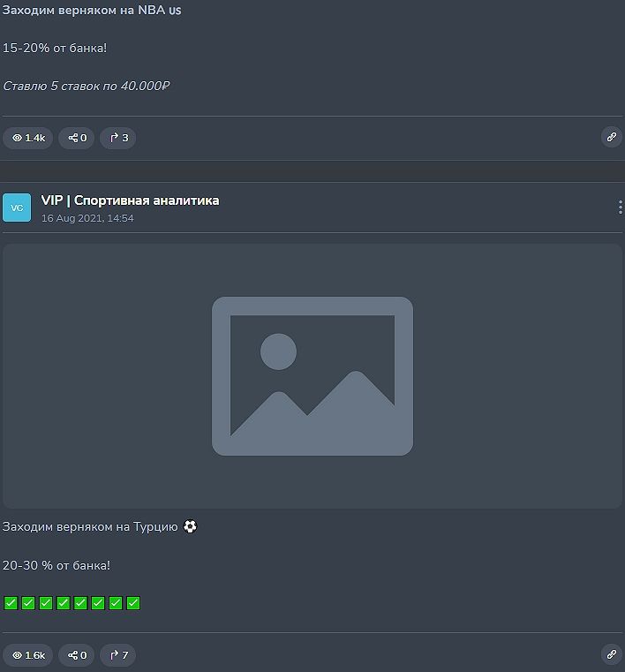Click the first green checkmark emoji
This screenshot has width=625, height=672.
pyautogui.click(x=11, y=603)
